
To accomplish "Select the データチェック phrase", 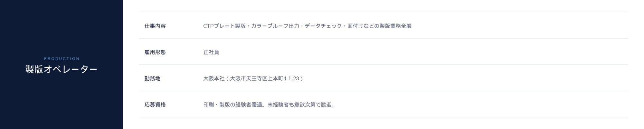I will point(323,26).
